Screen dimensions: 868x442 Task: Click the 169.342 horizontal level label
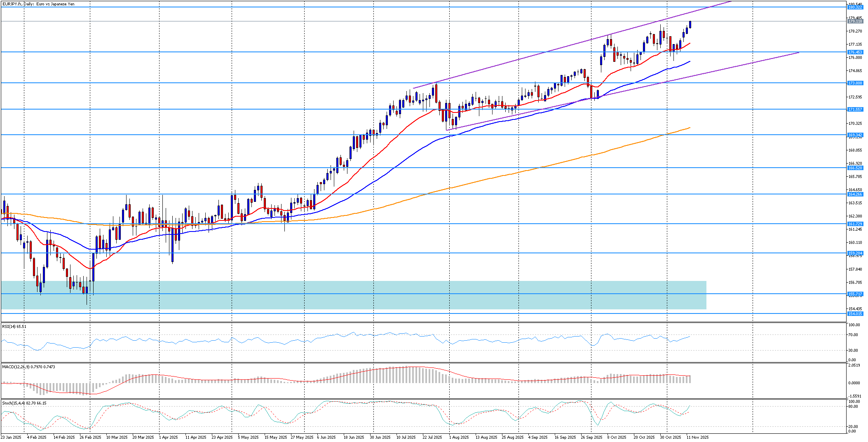(855, 135)
